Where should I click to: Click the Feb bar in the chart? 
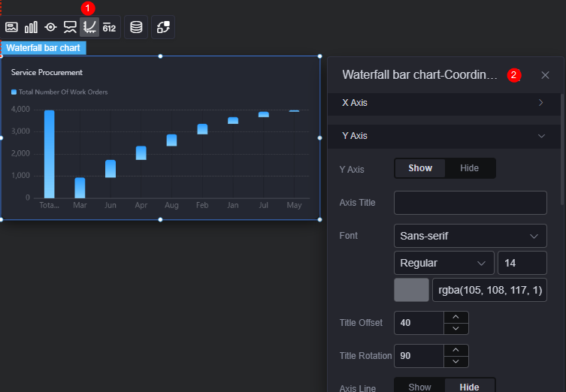pyautogui.click(x=202, y=129)
